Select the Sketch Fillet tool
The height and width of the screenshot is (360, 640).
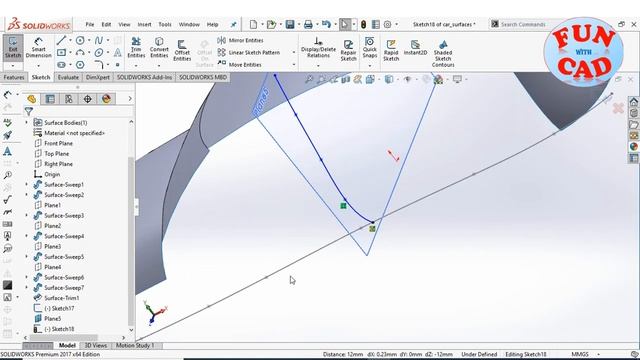(x=99, y=64)
